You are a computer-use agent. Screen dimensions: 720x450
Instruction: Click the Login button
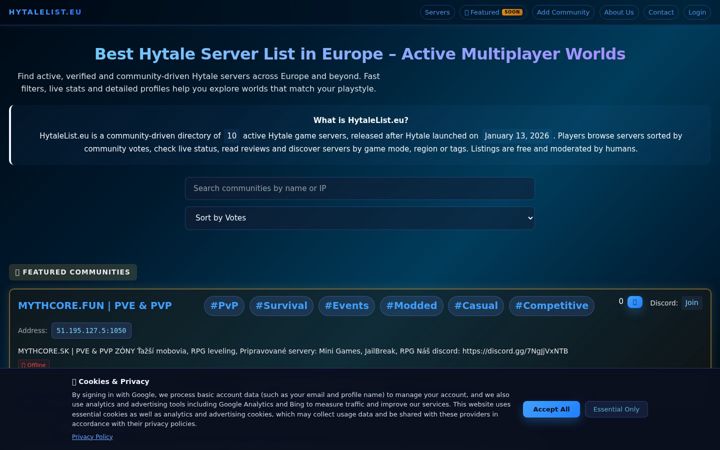point(697,12)
